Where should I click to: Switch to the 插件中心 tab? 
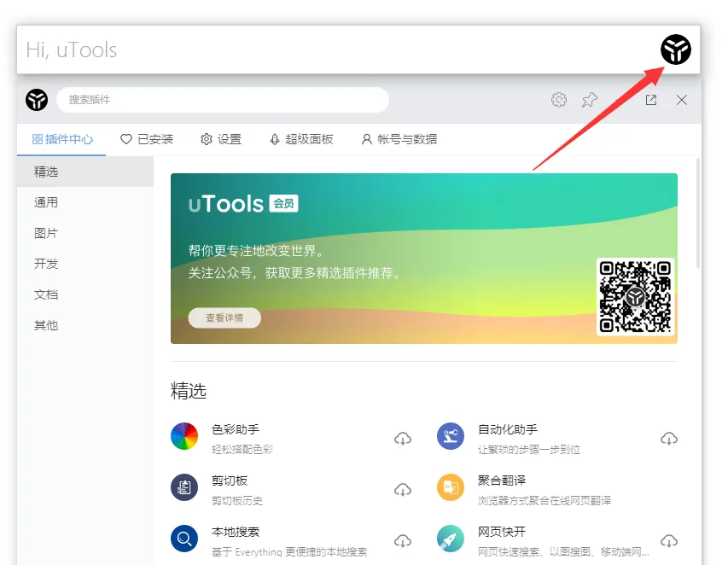click(62, 139)
